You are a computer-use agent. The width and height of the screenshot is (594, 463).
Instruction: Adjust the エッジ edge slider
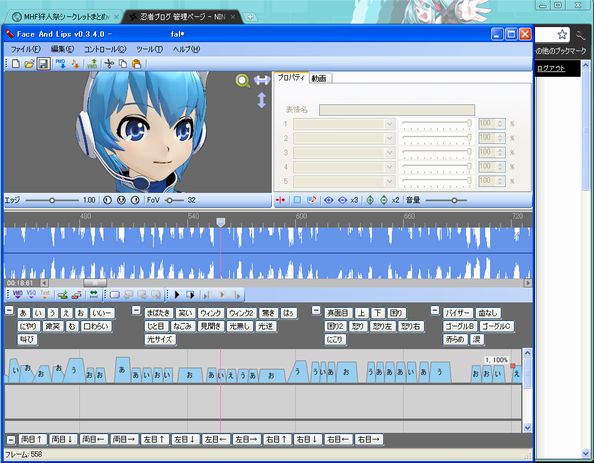pyautogui.click(x=52, y=200)
